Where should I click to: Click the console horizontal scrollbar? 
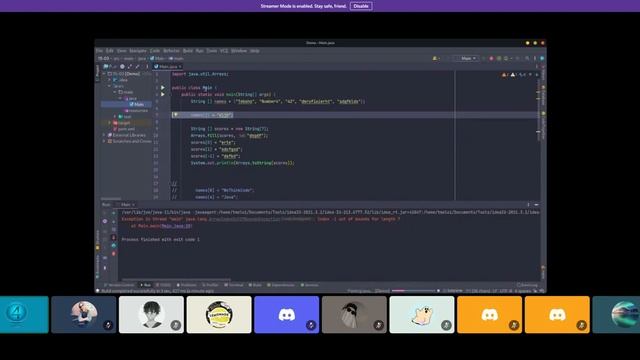click(x=176, y=280)
